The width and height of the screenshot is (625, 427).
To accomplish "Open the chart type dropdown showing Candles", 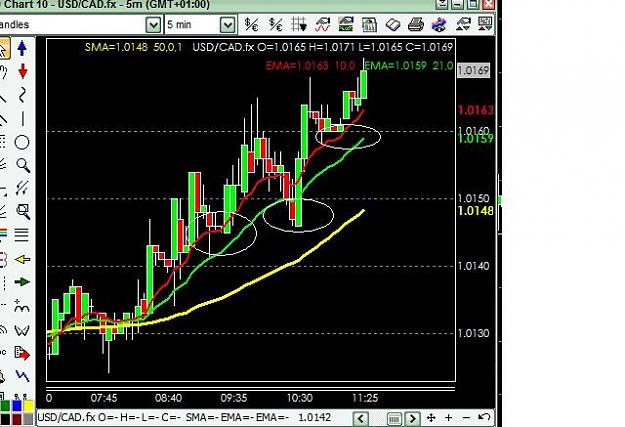I will [153, 25].
